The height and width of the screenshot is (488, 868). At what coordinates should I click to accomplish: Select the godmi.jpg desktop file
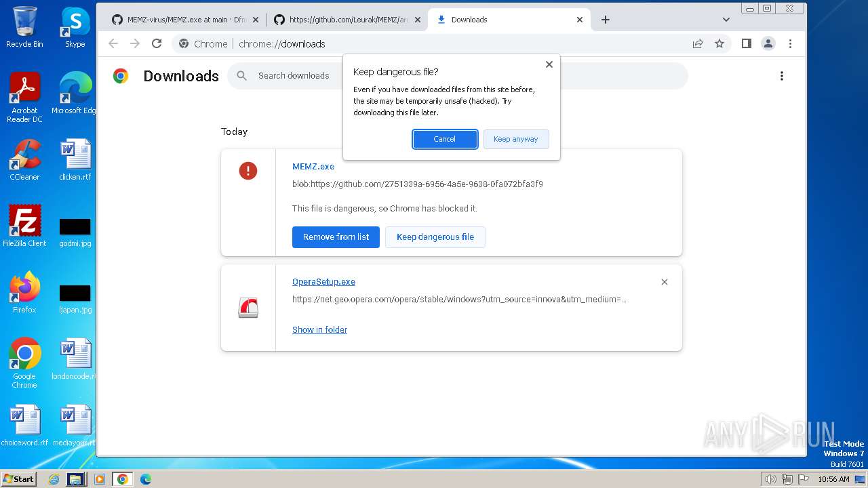(75, 232)
